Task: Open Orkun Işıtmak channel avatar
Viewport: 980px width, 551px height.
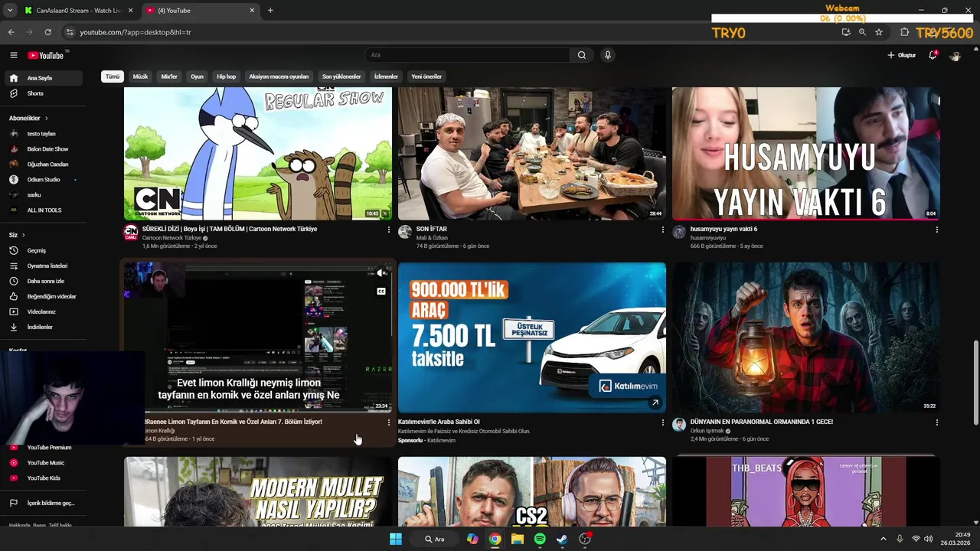Action: coord(679,425)
